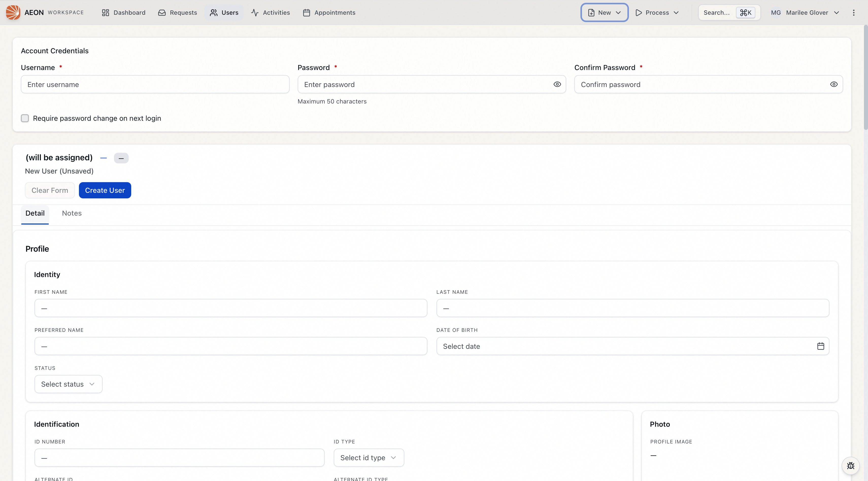This screenshot has width=868, height=481.
Task: Enable Require password change on next login
Action: click(25, 118)
